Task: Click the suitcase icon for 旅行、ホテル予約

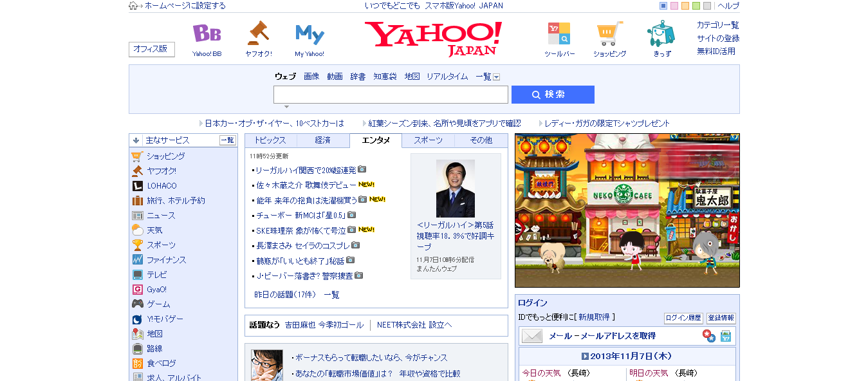Action: point(137,200)
